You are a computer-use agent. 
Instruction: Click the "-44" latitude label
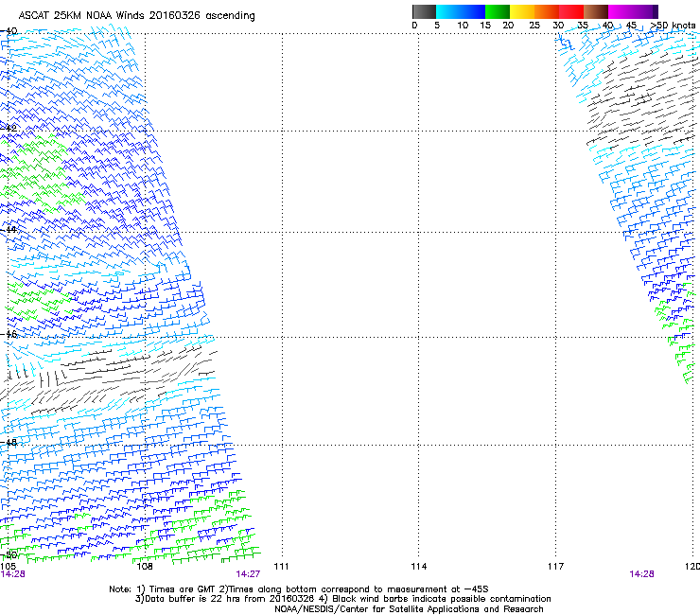(x=9, y=230)
